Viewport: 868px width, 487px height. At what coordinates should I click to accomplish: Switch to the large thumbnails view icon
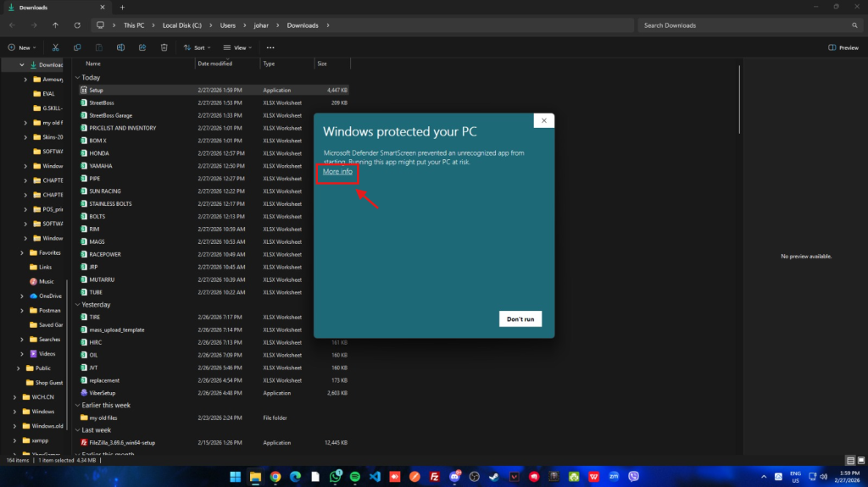pos(860,460)
